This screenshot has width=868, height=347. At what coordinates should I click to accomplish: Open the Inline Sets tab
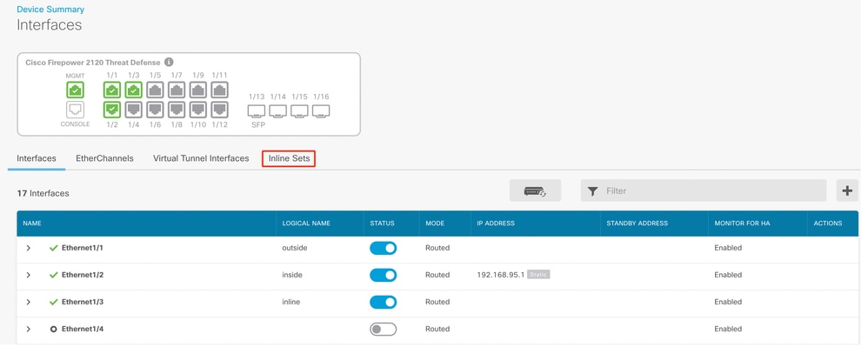tap(289, 159)
